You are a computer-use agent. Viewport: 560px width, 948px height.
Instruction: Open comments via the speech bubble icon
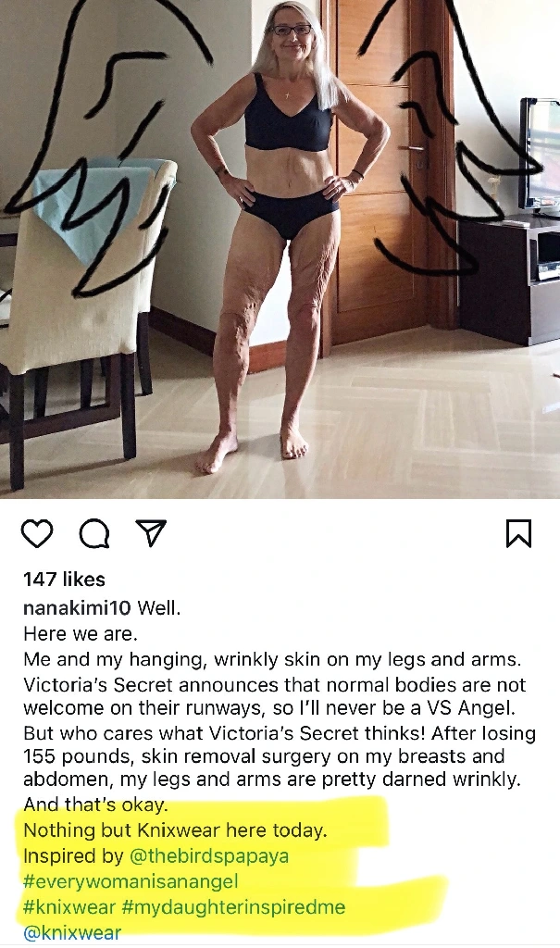[94, 533]
